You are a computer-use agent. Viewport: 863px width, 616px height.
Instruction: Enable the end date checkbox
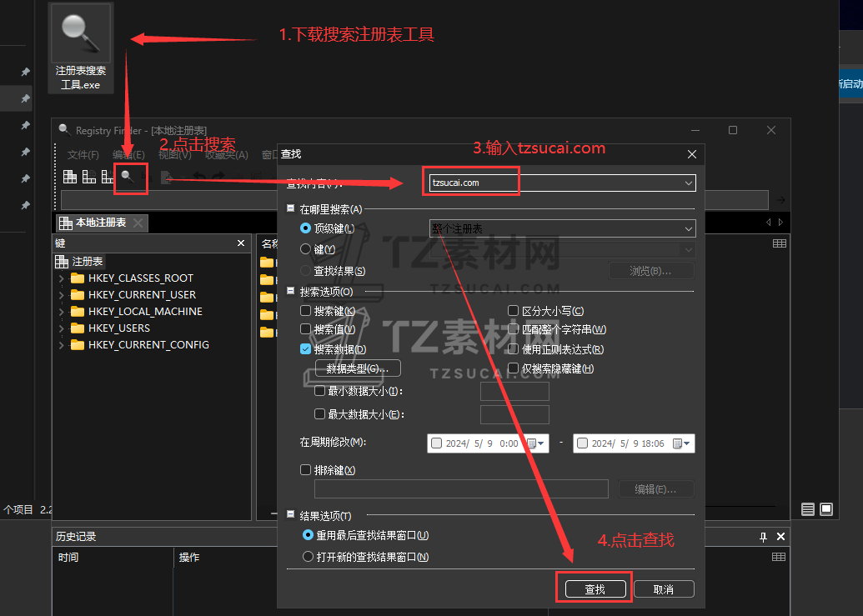pos(582,443)
